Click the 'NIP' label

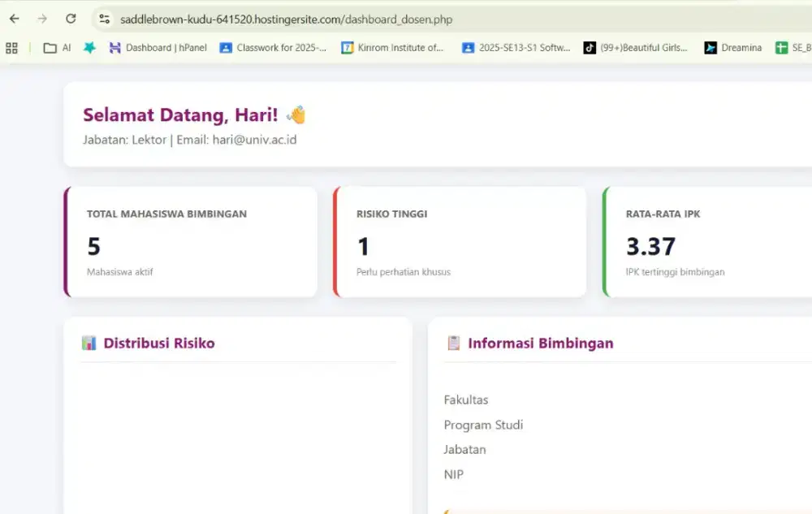[454, 474]
